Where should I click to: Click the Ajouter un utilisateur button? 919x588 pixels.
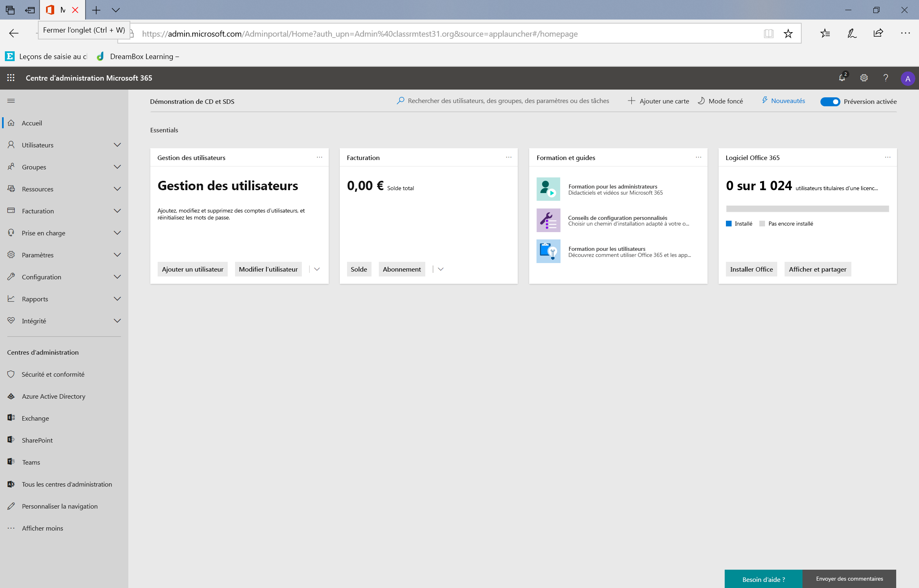click(192, 269)
